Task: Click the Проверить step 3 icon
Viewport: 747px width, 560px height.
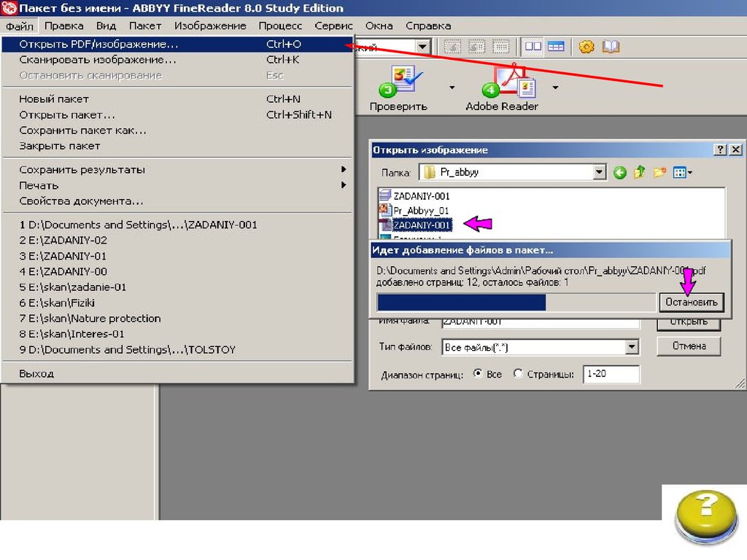Action: [x=400, y=82]
